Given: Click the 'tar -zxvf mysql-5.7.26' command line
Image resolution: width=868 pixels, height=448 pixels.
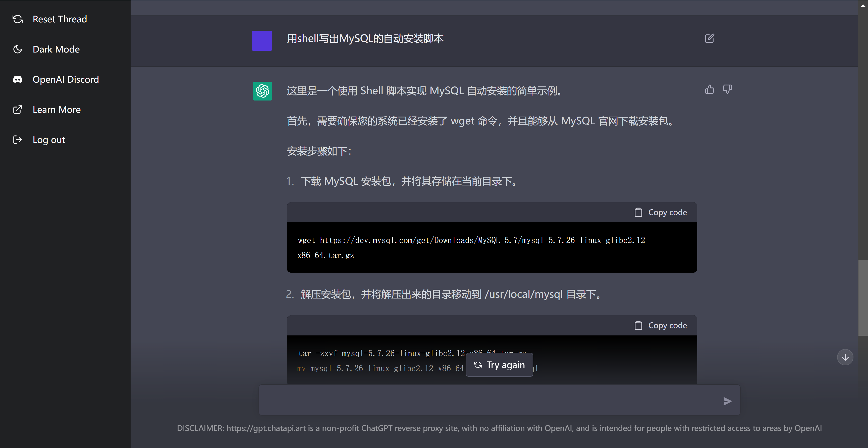Looking at the screenshot, I should [x=412, y=353].
